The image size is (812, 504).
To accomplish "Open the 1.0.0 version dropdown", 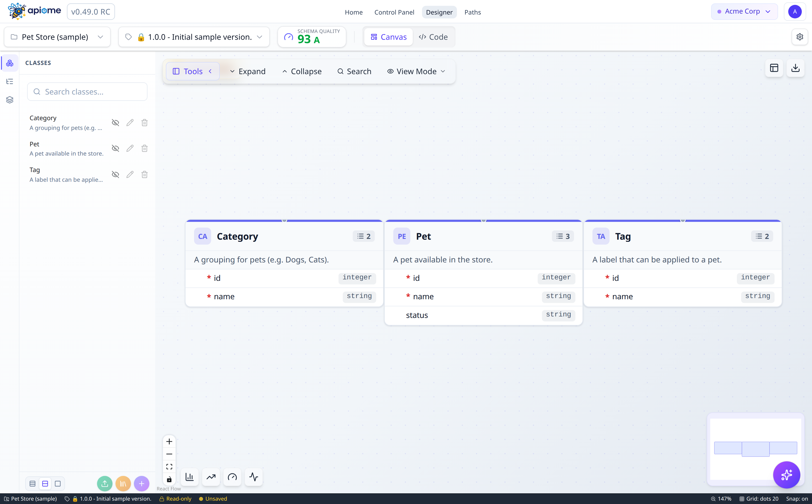I will pos(194,37).
